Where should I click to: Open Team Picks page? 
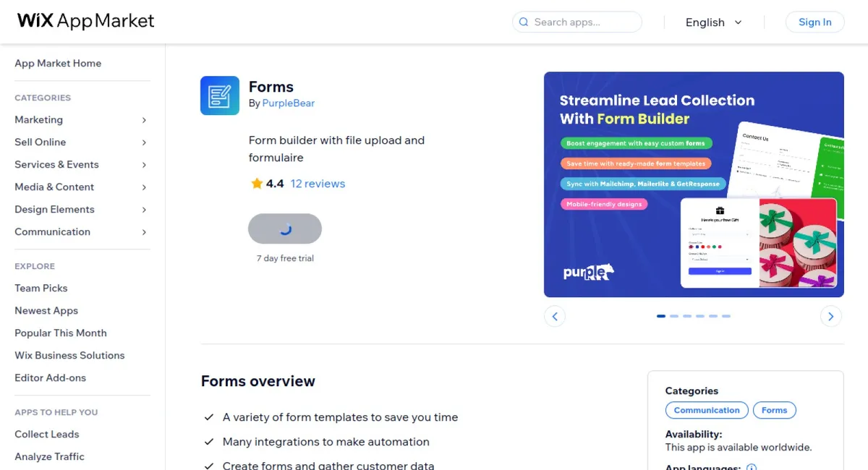[41, 289]
